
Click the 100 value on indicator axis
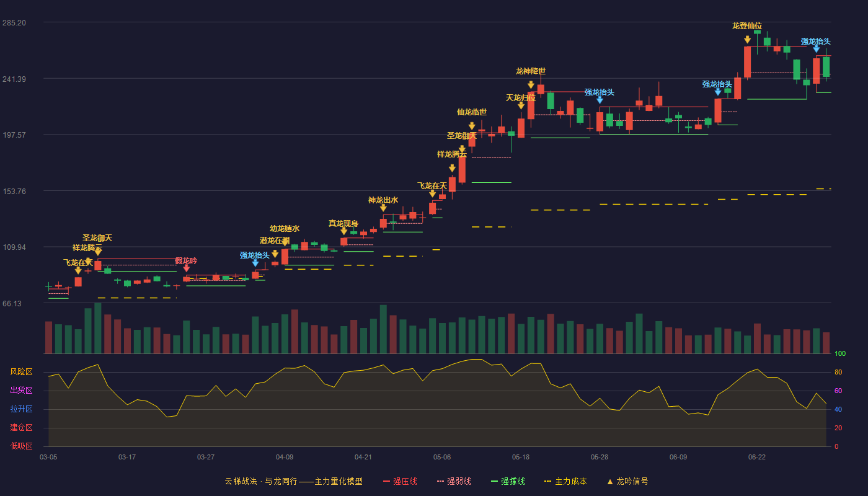840,354
